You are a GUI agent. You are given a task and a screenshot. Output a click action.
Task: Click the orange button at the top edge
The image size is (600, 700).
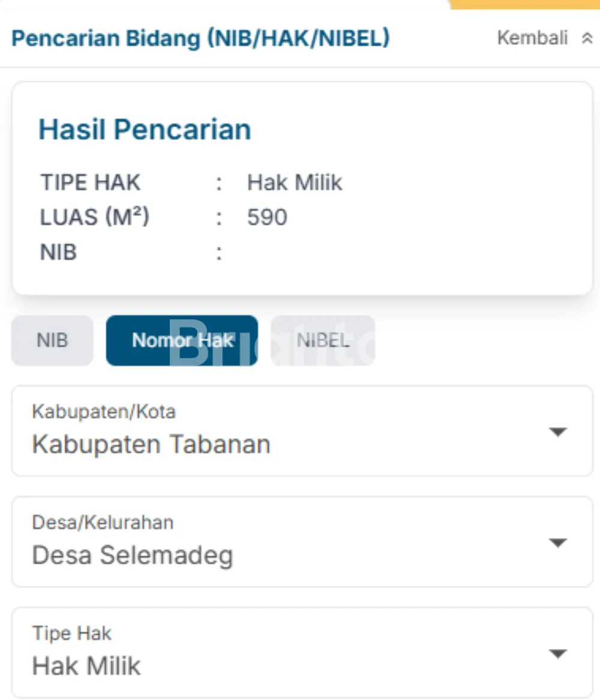(x=524, y=4)
